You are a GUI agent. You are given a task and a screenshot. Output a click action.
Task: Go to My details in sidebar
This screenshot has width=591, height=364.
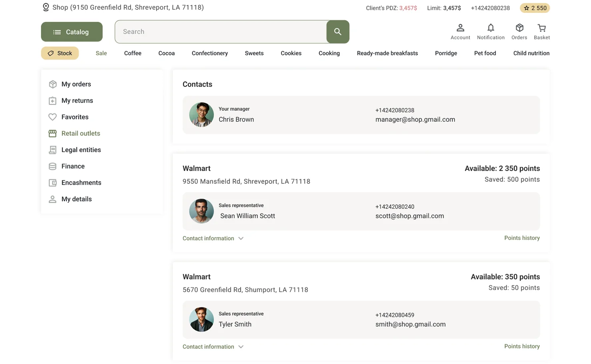(76, 199)
